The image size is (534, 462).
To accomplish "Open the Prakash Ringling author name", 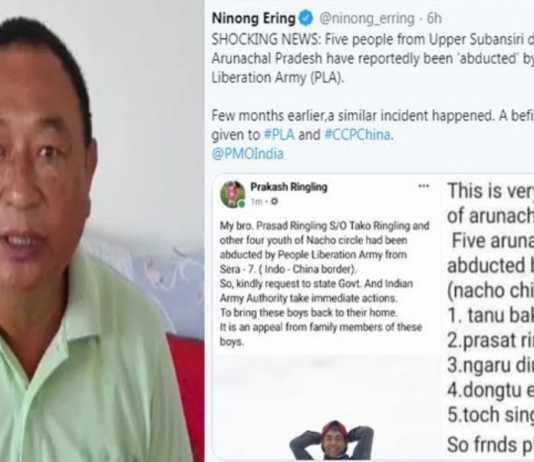I will click(289, 187).
